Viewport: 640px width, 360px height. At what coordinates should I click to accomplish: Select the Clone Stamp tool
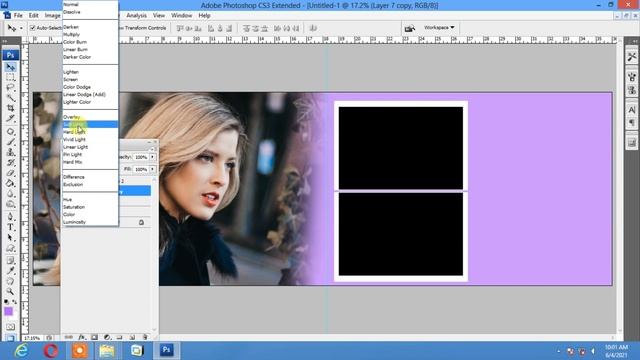(x=11, y=152)
